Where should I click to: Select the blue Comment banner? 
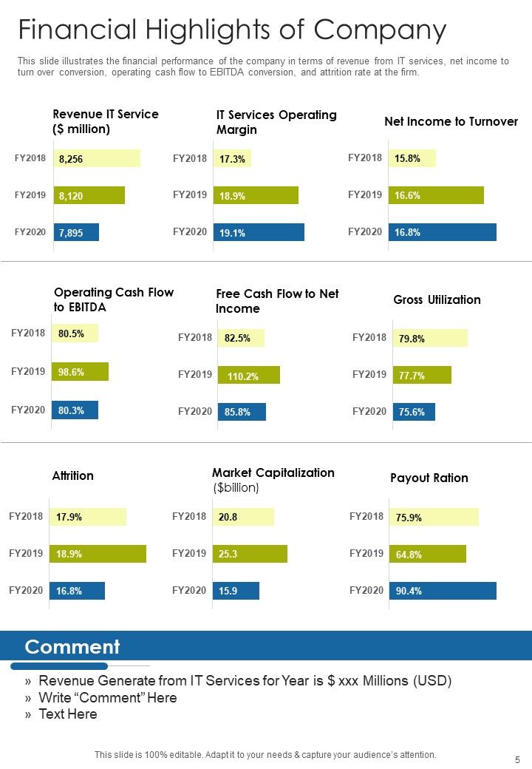click(x=266, y=646)
